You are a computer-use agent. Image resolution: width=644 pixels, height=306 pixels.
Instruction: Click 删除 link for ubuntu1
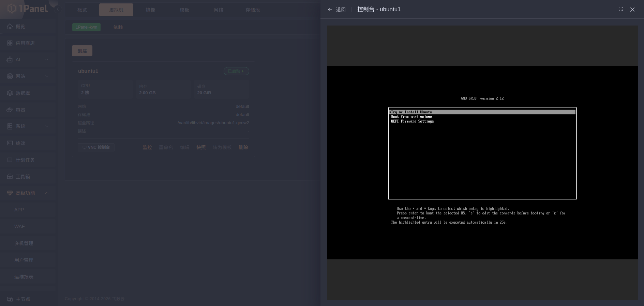pyautogui.click(x=243, y=147)
